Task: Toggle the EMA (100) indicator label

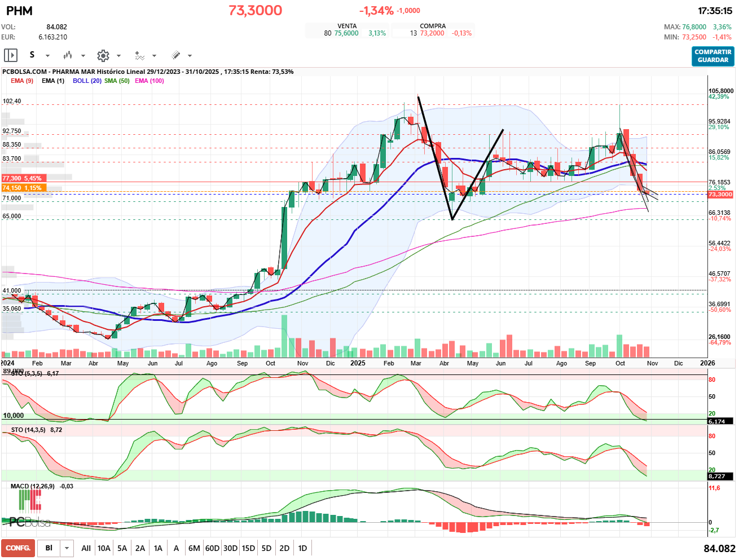Action: [150, 81]
